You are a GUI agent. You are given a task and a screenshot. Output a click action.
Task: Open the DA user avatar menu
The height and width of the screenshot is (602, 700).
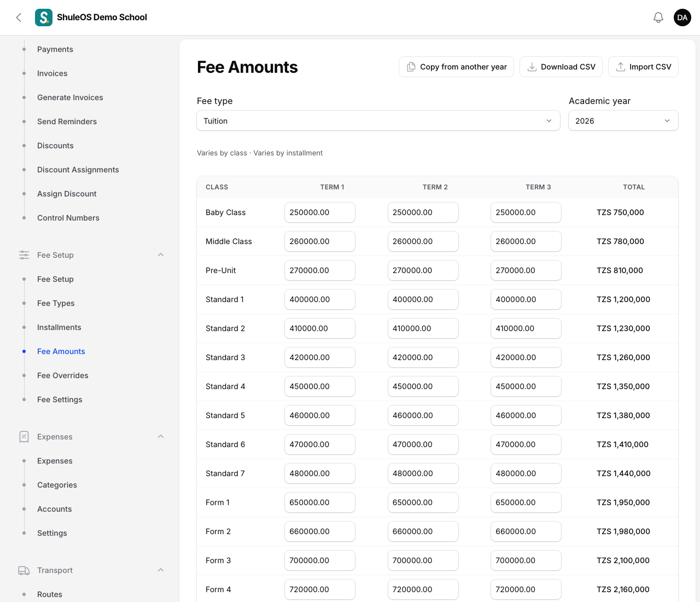coord(682,18)
